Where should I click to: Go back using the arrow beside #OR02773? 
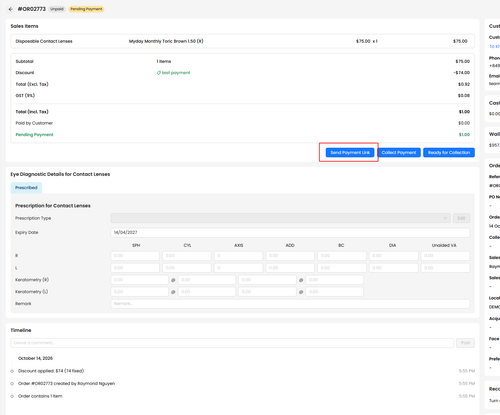click(11, 9)
